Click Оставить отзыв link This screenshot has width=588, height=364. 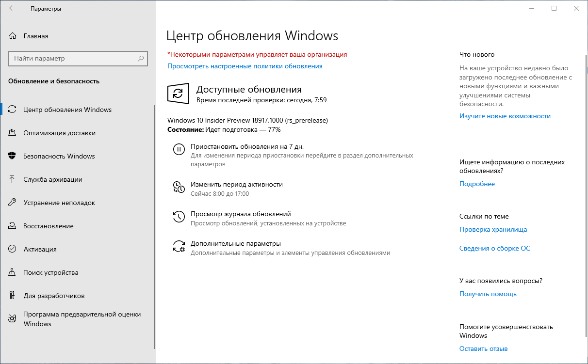[x=483, y=348]
